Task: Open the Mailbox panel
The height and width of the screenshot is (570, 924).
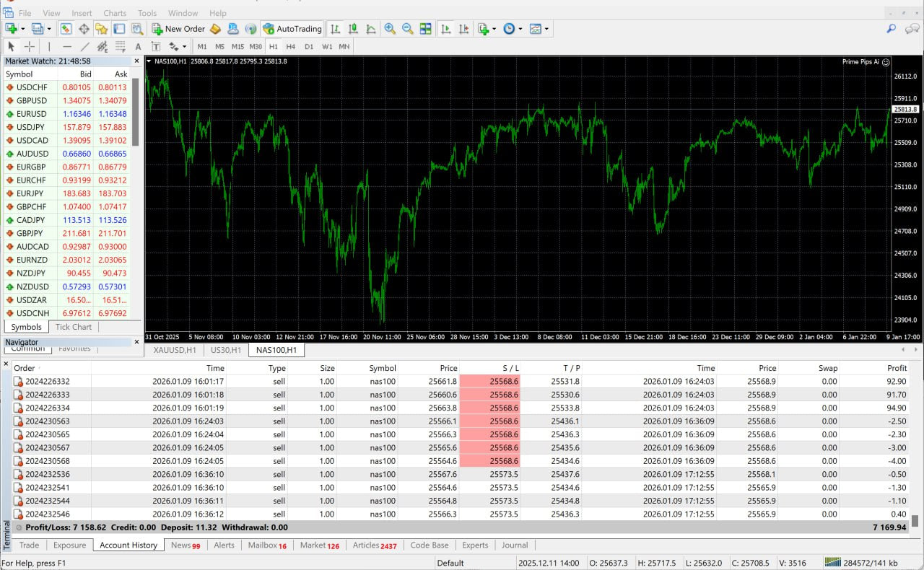Action: 262,545
